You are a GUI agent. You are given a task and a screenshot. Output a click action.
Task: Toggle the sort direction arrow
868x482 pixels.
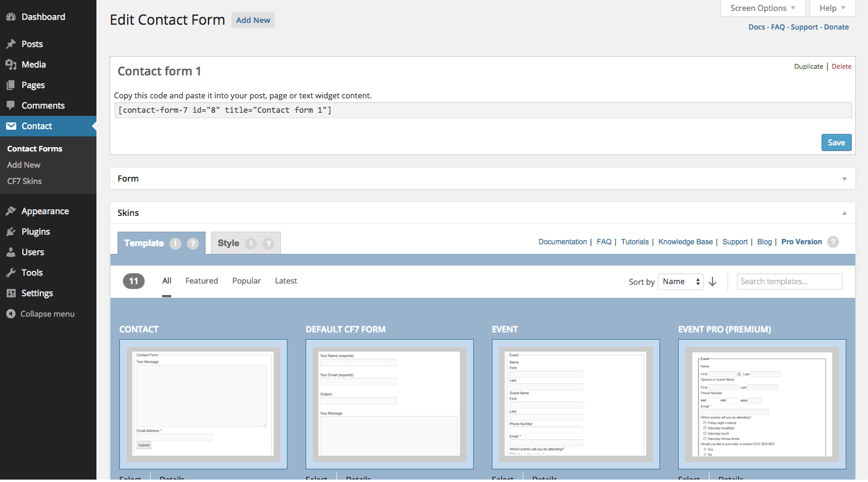tap(712, 281)
